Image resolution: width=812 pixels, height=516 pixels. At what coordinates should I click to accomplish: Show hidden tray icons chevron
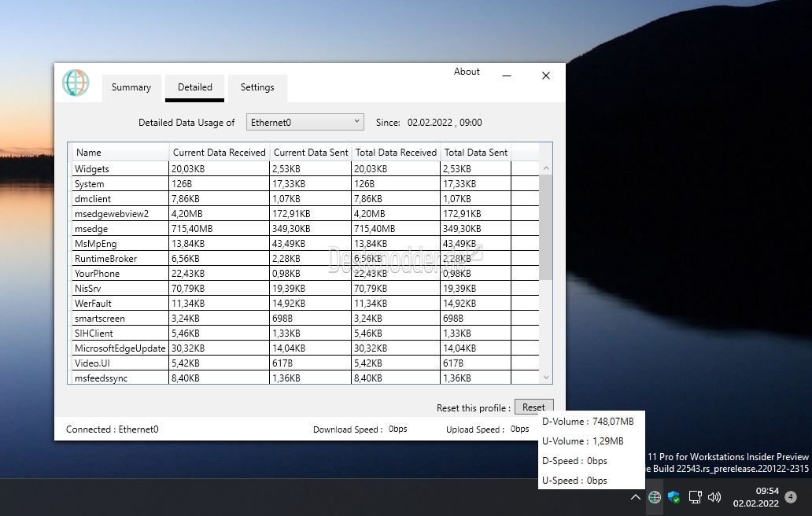coord(636,497)
